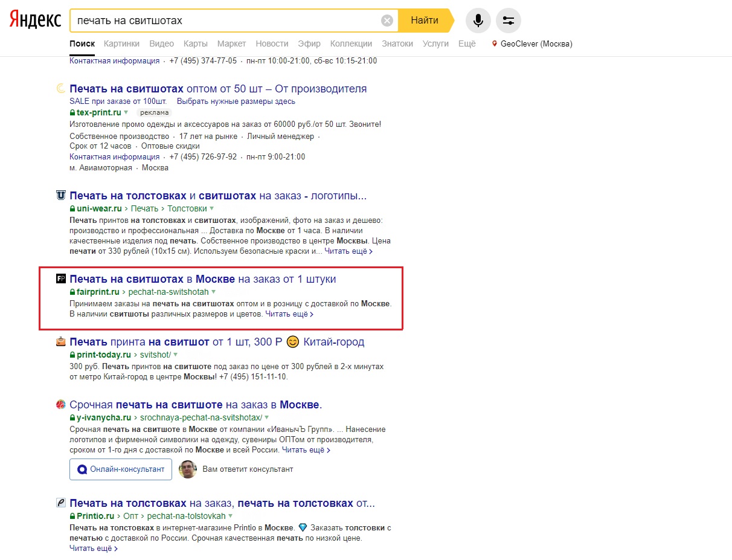The height and width of the screenshot is (560, 732).
Task: Click the y-ivanycha.ru red favicon
Action: coord(60,405)
